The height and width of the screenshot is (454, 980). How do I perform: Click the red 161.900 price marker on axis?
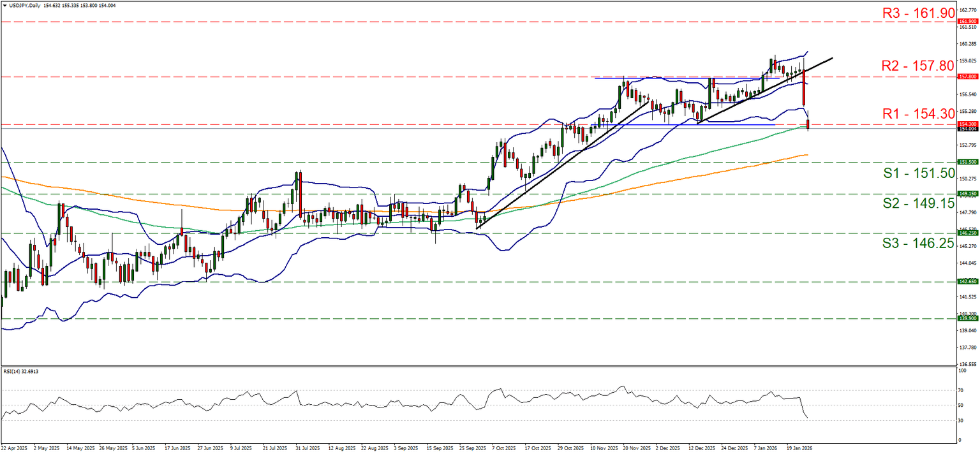tap(968, 21)
